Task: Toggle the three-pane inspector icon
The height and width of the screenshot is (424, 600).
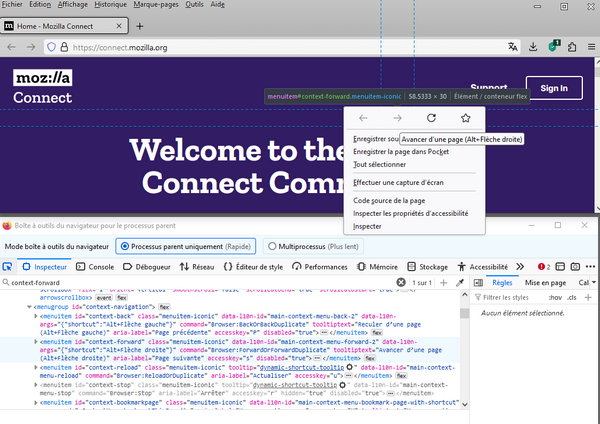Action: point(478,282)
